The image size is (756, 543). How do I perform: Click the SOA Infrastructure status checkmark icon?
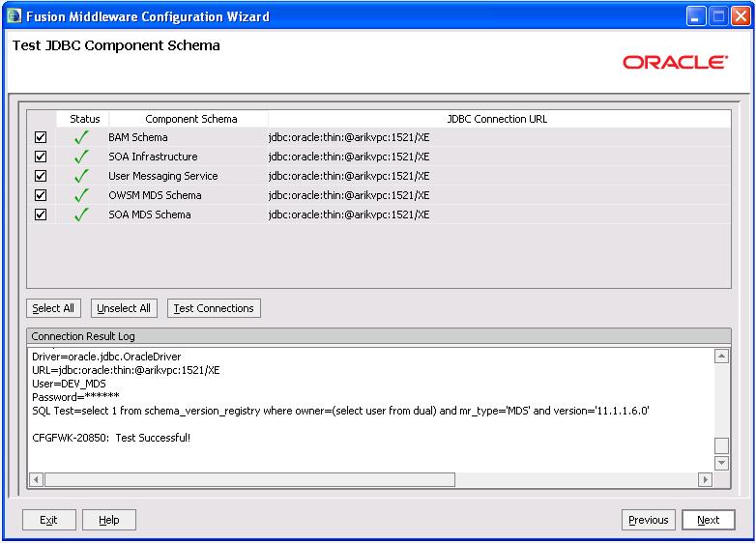pyautogui.click(x=81, y=157)
